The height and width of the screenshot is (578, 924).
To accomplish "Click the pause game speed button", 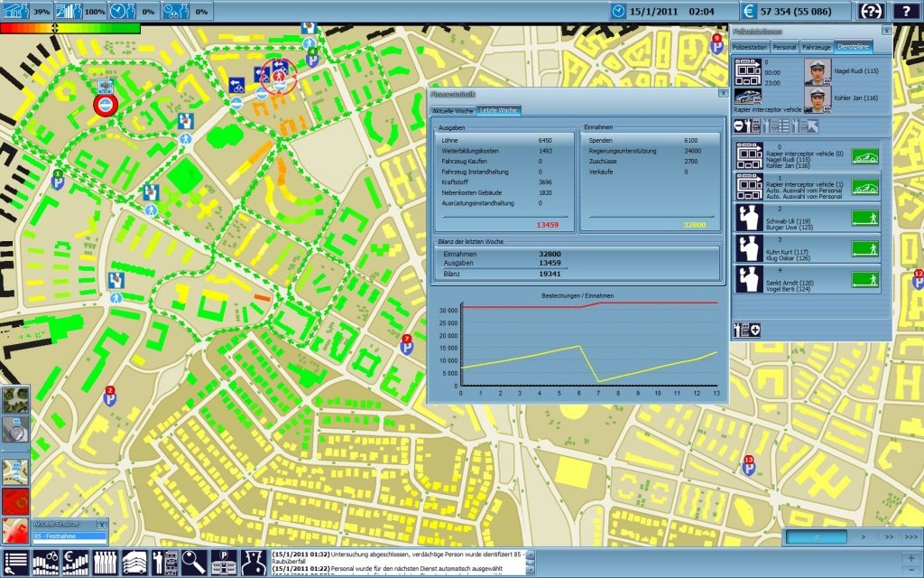I will click(x=816, y=536).
